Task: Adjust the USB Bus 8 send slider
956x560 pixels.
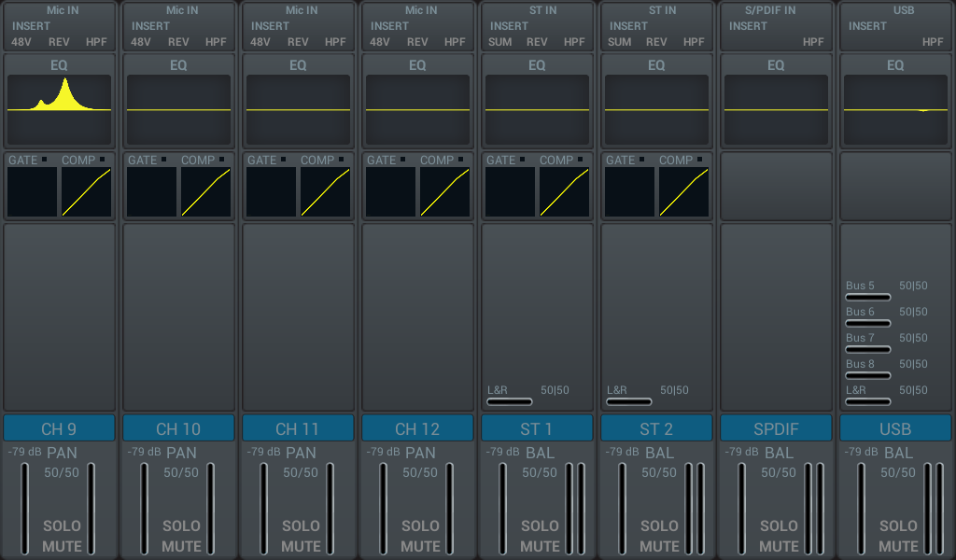Action: coord(868,376)
